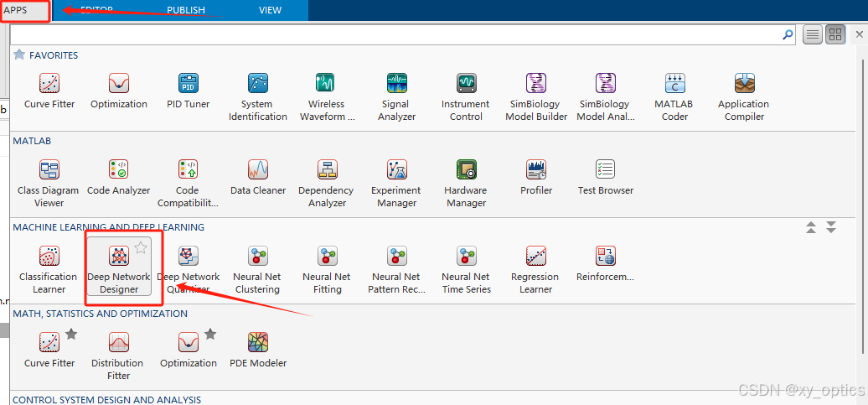Open Optimization under Math, Statistics section
Viewport: 868px width, 405px height.
[189, 350]
